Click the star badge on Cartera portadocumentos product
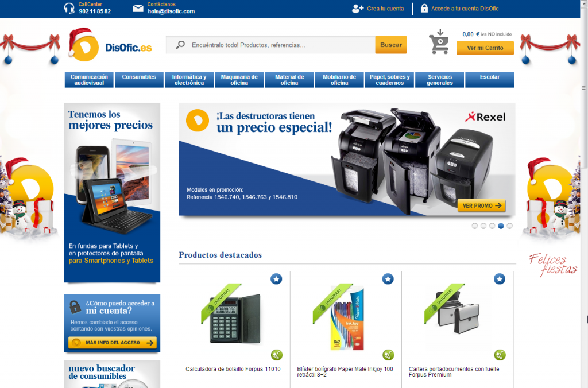Viewport: 588px width, 388px height. pos(499,279)
